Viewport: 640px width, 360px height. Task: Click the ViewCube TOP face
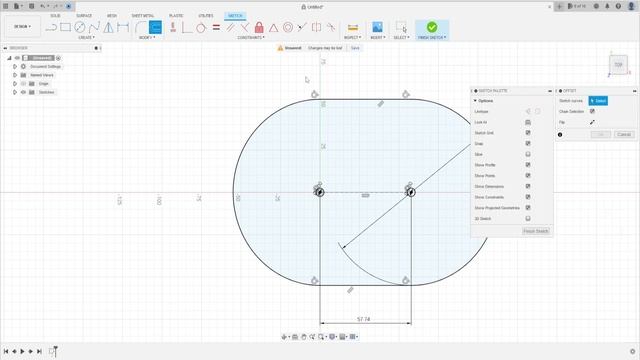point(618,65)
